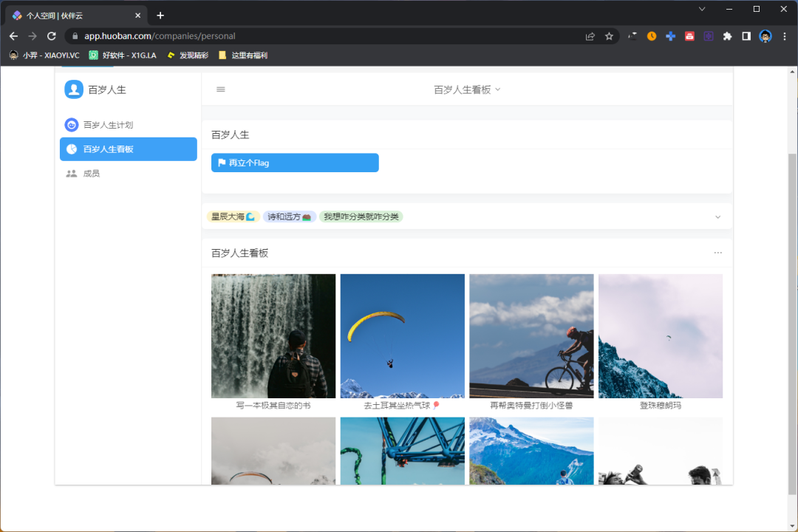
Task: Open the hamburger menu icon
Action: [x=220, y=89]
